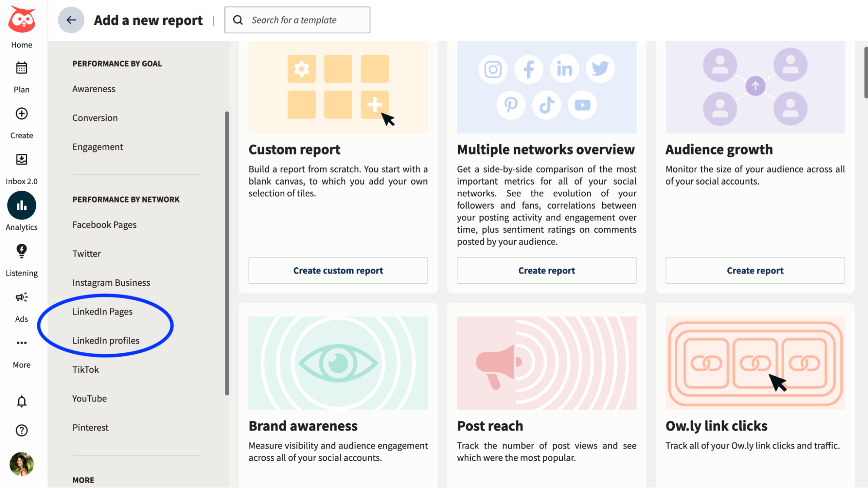
Task: Click Create custom report
Action: pos(338,270)
